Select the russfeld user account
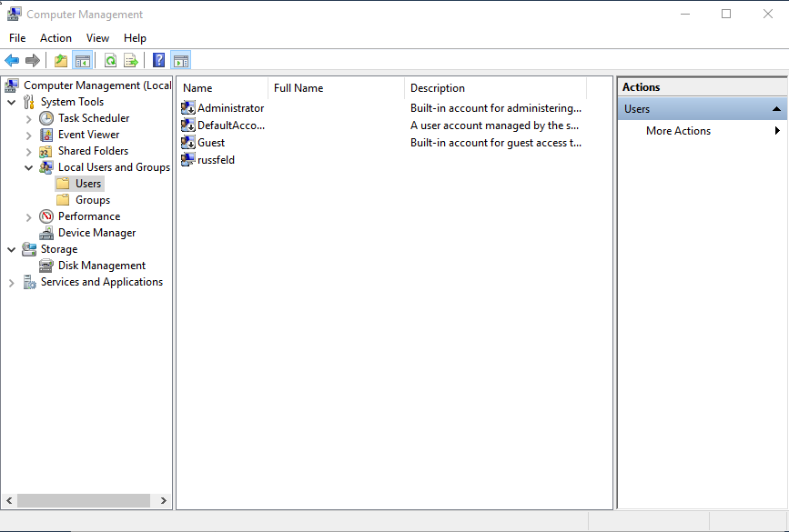 (216, 160)
